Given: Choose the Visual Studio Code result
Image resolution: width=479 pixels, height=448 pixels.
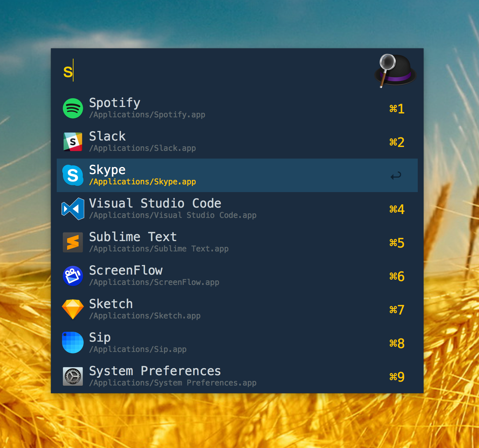Looking at the screenshot, I should pos(237,209).
